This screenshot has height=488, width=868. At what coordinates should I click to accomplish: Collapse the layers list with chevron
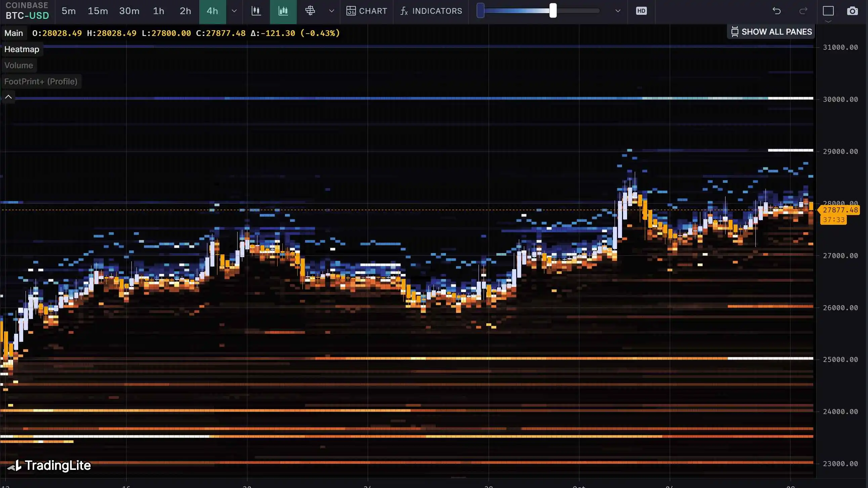(8, 97)
